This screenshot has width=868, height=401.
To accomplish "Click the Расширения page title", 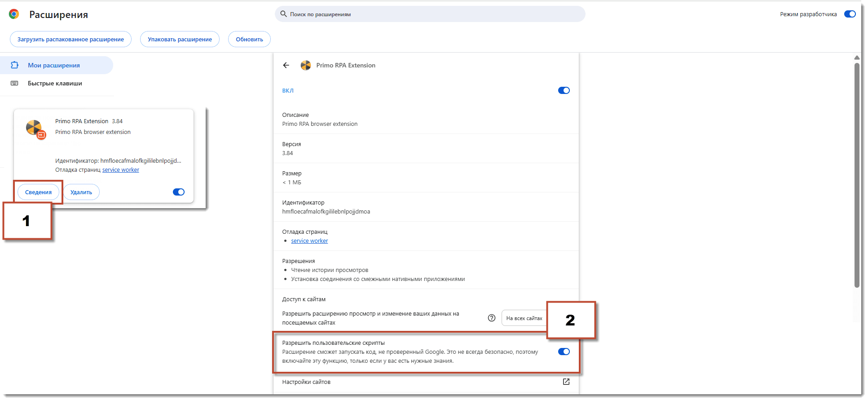I will [x=58, y=14].
